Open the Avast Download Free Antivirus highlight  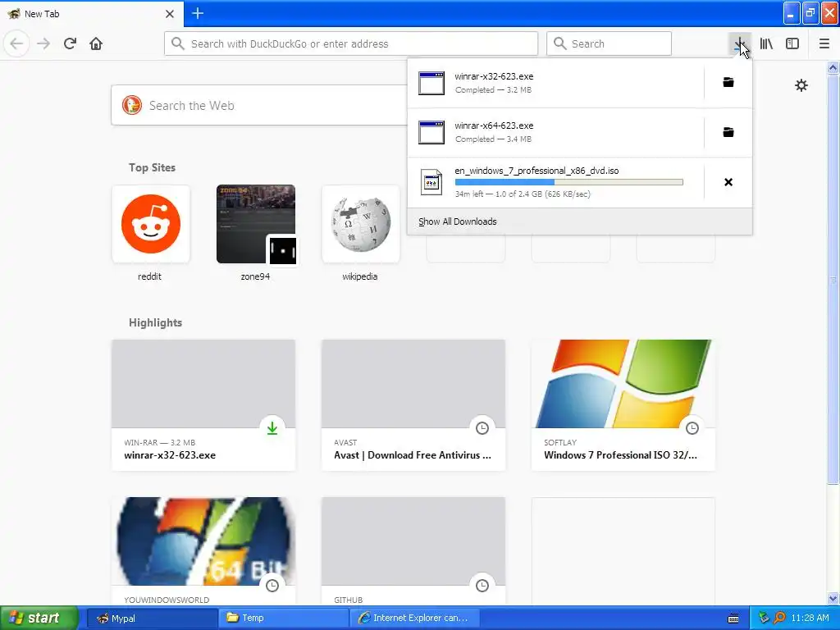click(413, 405)
